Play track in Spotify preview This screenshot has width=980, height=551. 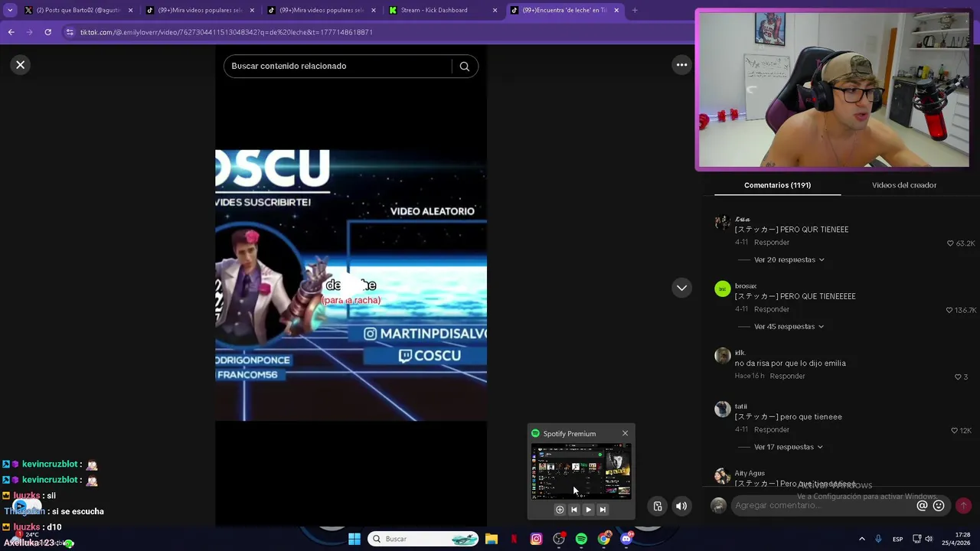588,510
